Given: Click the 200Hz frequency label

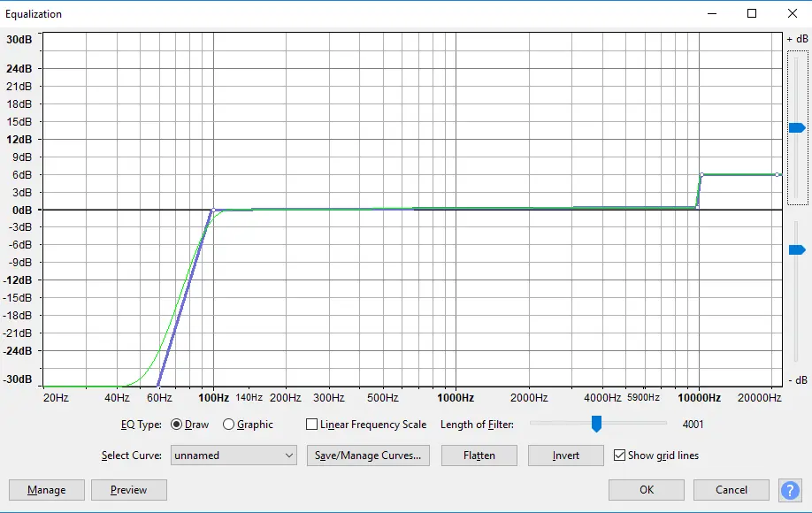Looking at the screenshot, I should pyautogui.click(x=286, y=397).
